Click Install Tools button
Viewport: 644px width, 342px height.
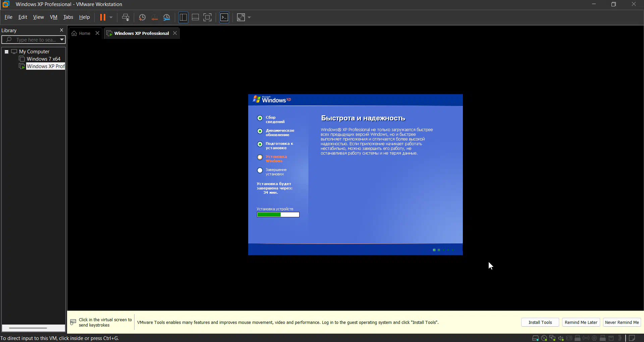point(540,322)
